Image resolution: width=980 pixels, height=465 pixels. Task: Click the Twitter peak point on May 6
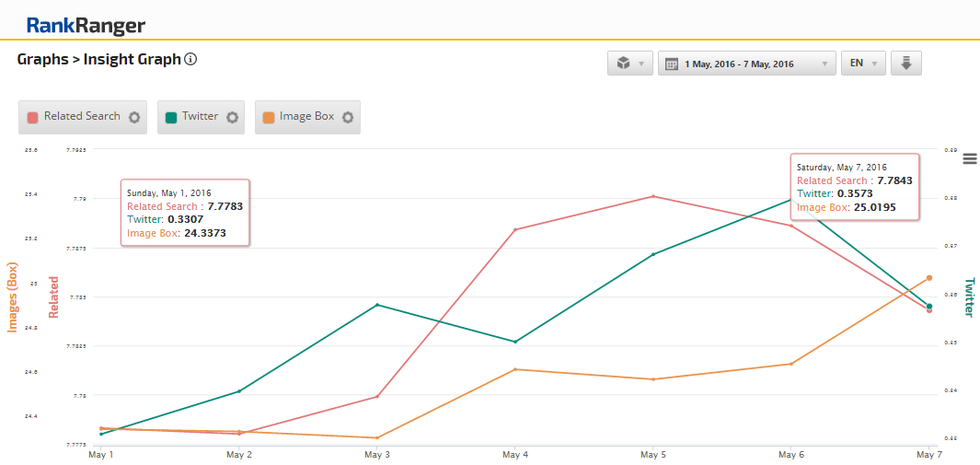click(x=790, y=199)
